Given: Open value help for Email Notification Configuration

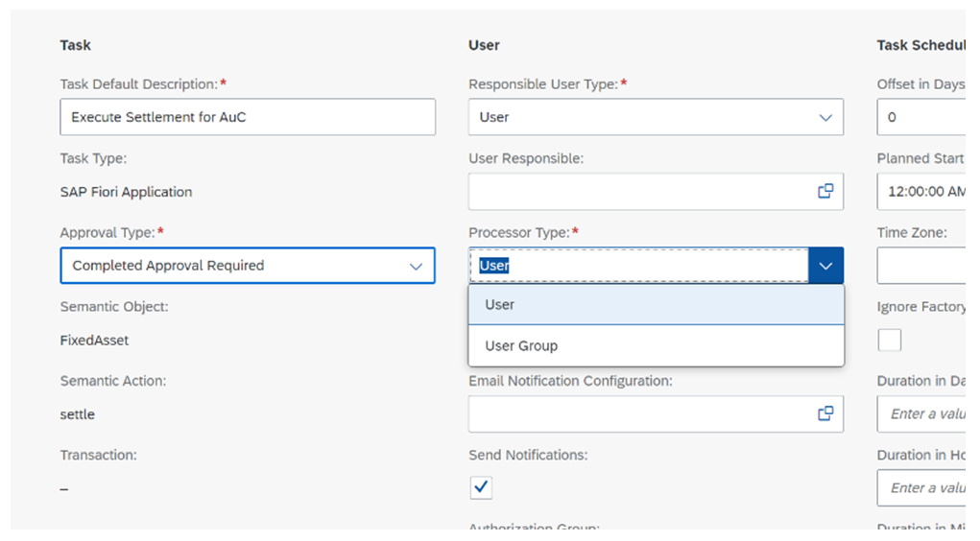Looking at the screenshot, I should 825,413.
